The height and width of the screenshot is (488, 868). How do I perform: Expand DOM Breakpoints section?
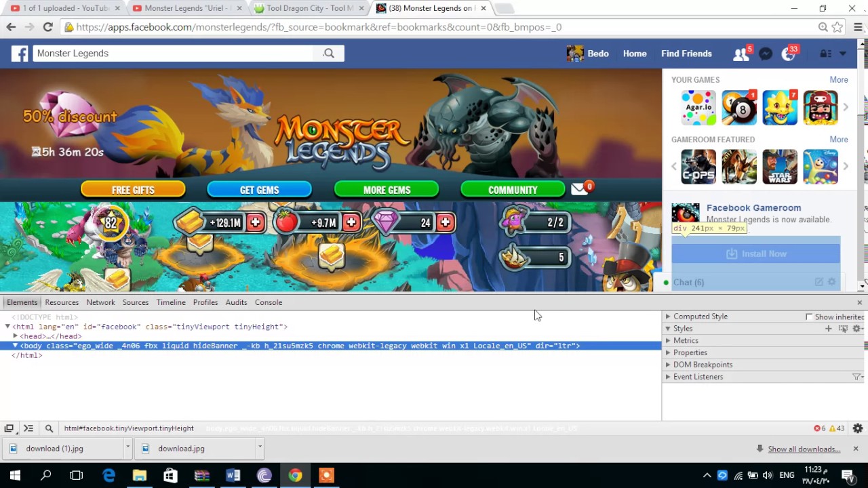[668, 365]
